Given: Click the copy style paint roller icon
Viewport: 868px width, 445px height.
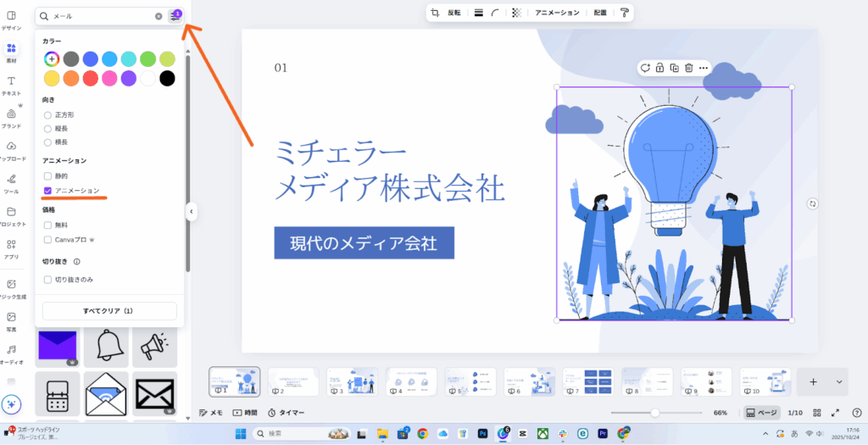Looking at the screenshot, I should 625,13.
